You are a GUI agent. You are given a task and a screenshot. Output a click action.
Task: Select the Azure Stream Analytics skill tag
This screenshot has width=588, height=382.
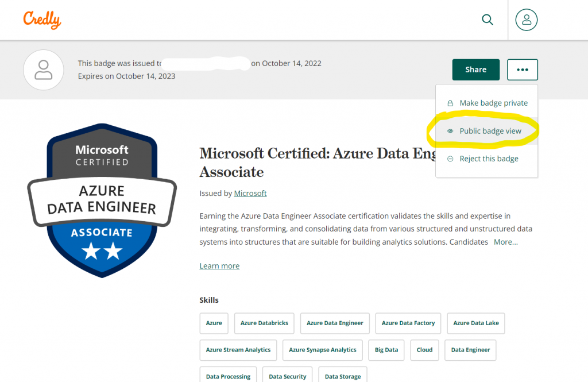(x=238, y=350)
